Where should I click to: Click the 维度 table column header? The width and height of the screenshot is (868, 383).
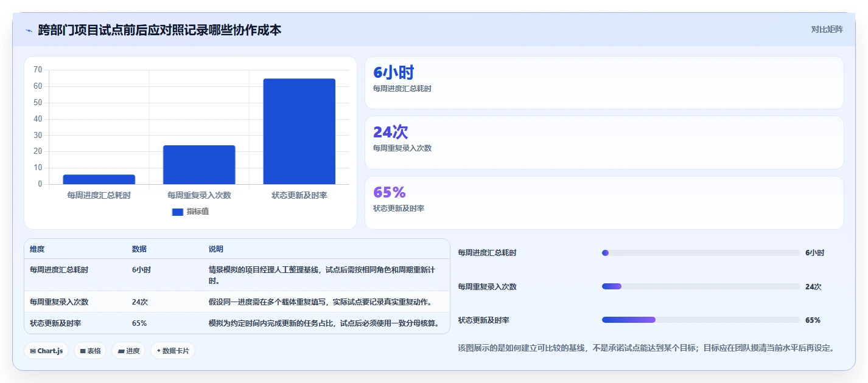(x=37, y=249)
